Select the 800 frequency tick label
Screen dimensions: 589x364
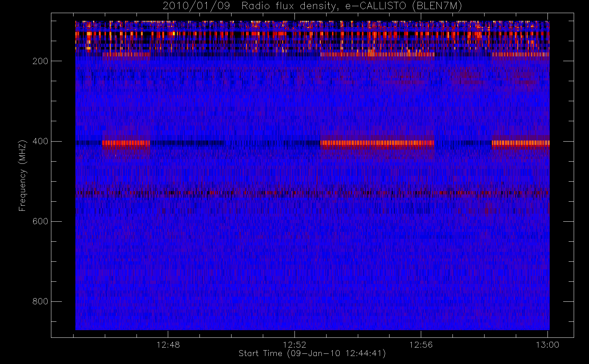(40, 301)
